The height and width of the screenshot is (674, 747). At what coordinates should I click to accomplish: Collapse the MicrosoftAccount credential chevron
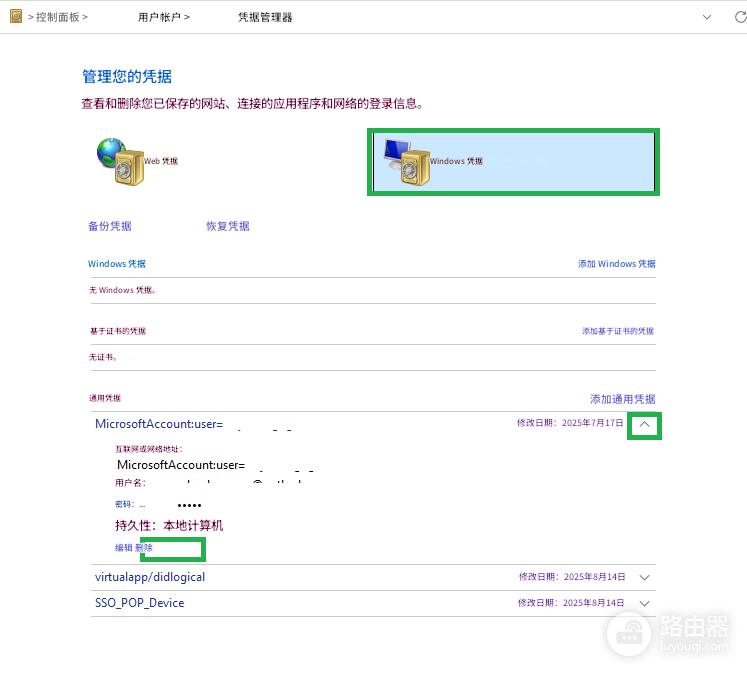(x=644, y=424)
